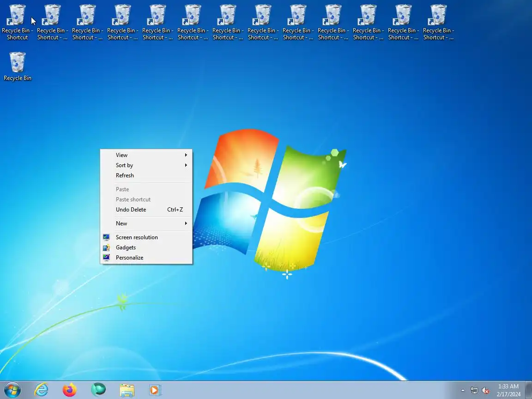Image resolution: width=532 pixels, height=399 pixels.
Task: Choose Refresh in the context menu
Action: pyautogui.click(x=146, y=175)
